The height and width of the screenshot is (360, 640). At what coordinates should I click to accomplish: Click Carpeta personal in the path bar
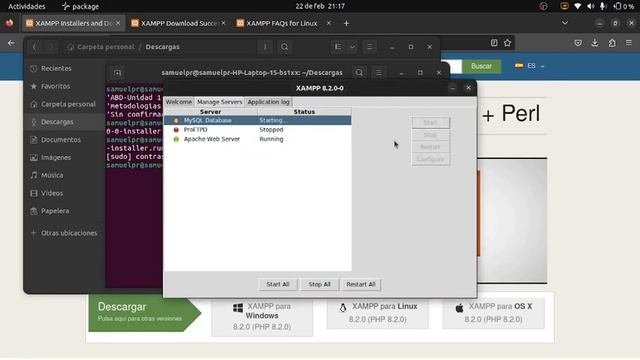point(106,47)
